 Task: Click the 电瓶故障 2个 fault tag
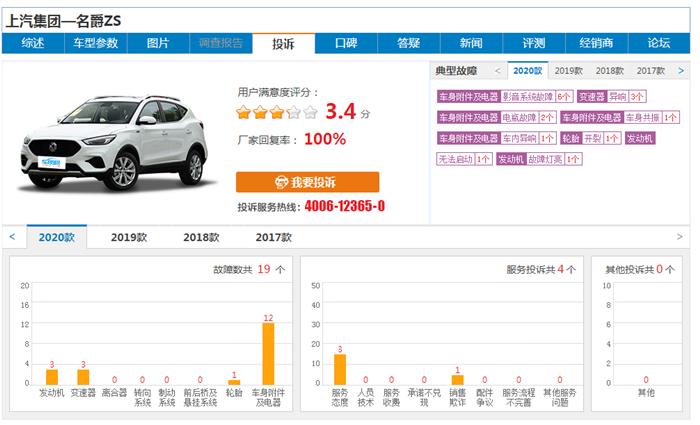[x=496, y=117]
